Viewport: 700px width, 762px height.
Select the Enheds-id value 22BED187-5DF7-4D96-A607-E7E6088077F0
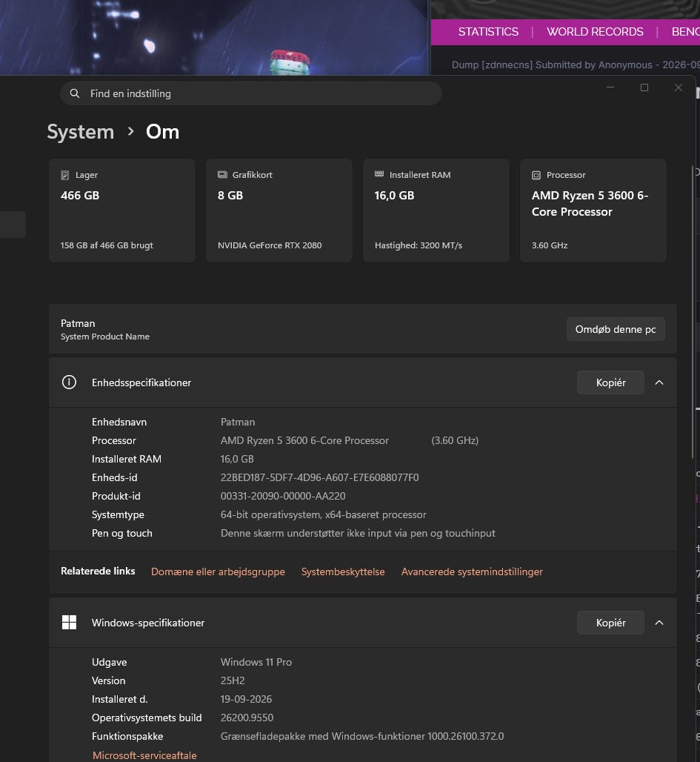320,477
